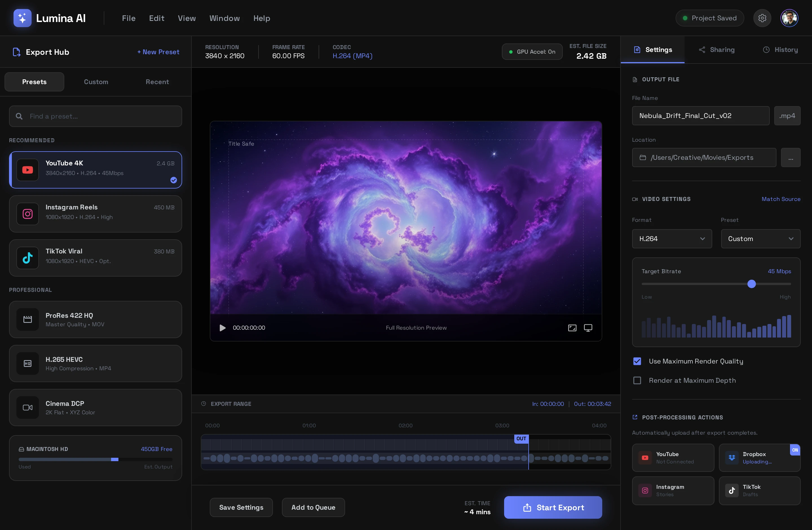
Task: Click the TikTok Viral preset icon
Action: (x=28, y=258)
